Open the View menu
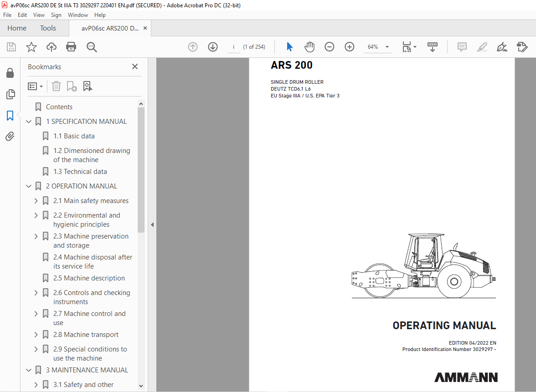536x392 pixels. [39, 15]
